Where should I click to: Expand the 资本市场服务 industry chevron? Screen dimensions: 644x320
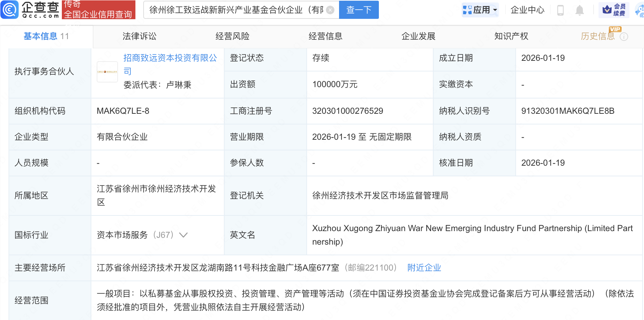[183, 235]
